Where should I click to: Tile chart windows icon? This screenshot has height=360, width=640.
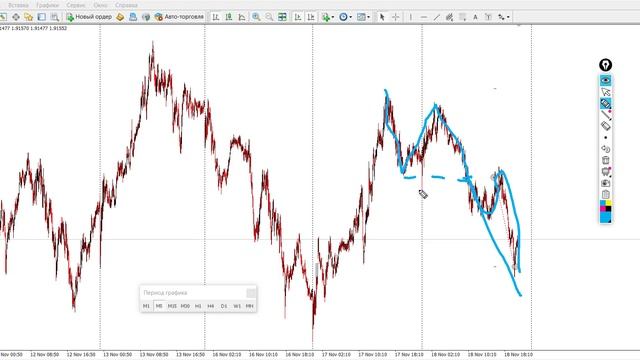(282, 17)
